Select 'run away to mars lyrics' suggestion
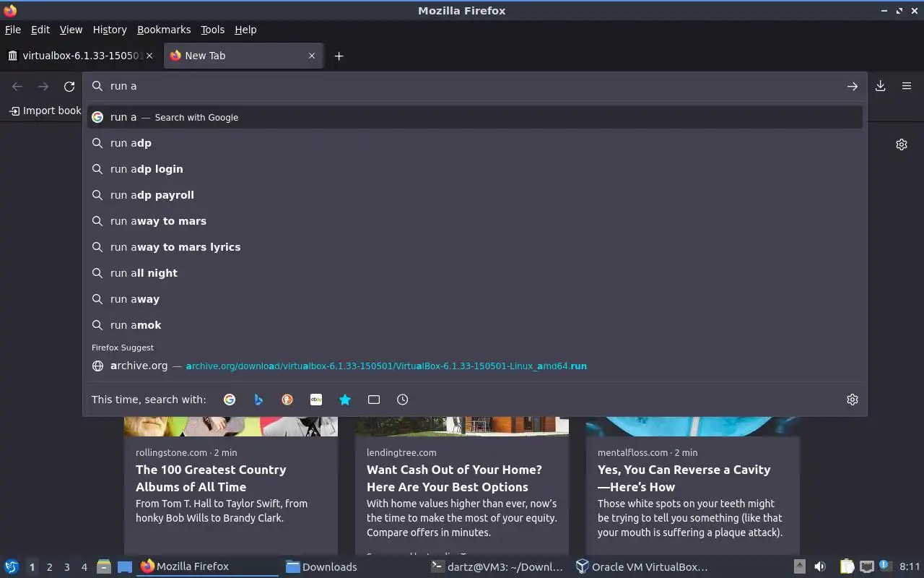The image size is (924, 578). point(475,247)
